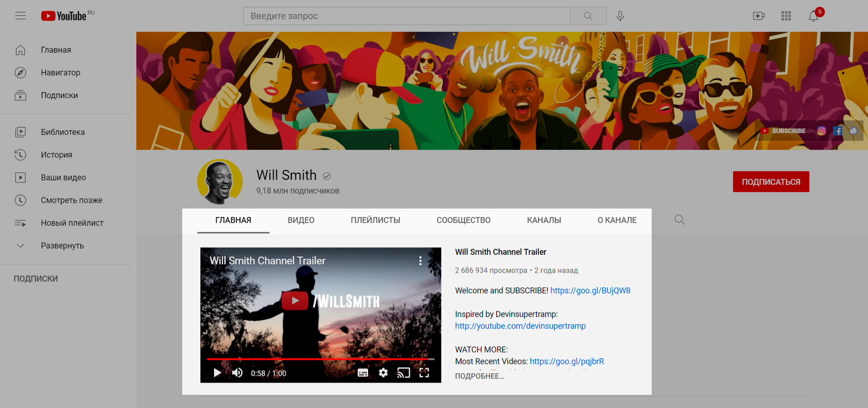Screen dimensions: 868x408
Task: Open the hamburger guide menu
Action: (20, 16)
